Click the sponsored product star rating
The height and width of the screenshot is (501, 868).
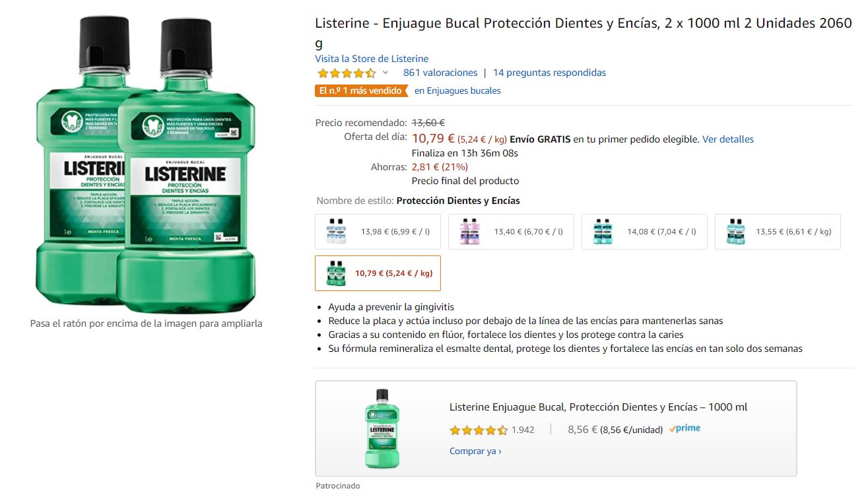click(x=479, y=430)
